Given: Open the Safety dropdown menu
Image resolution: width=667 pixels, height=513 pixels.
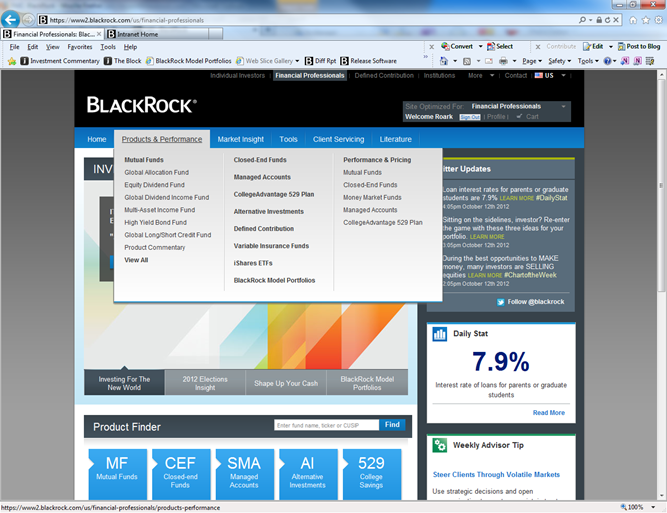Looking at the screenshot, I should click(559, 61).
